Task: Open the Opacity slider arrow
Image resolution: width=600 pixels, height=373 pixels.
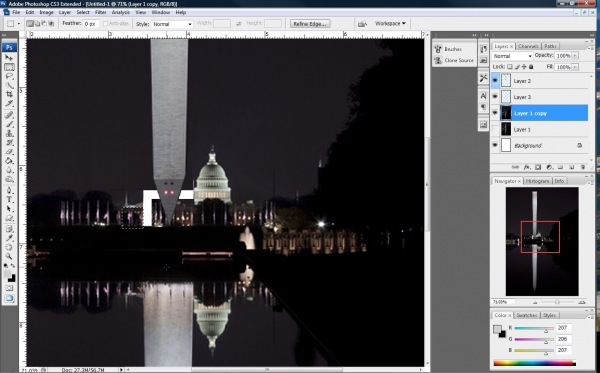Action: coord(575,56)
